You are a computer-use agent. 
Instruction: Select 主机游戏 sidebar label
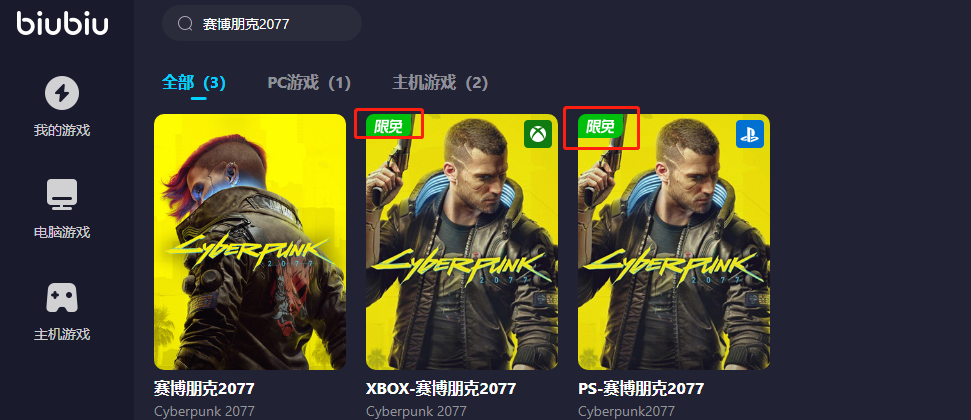pyautogui.click(x=62, y=335)
